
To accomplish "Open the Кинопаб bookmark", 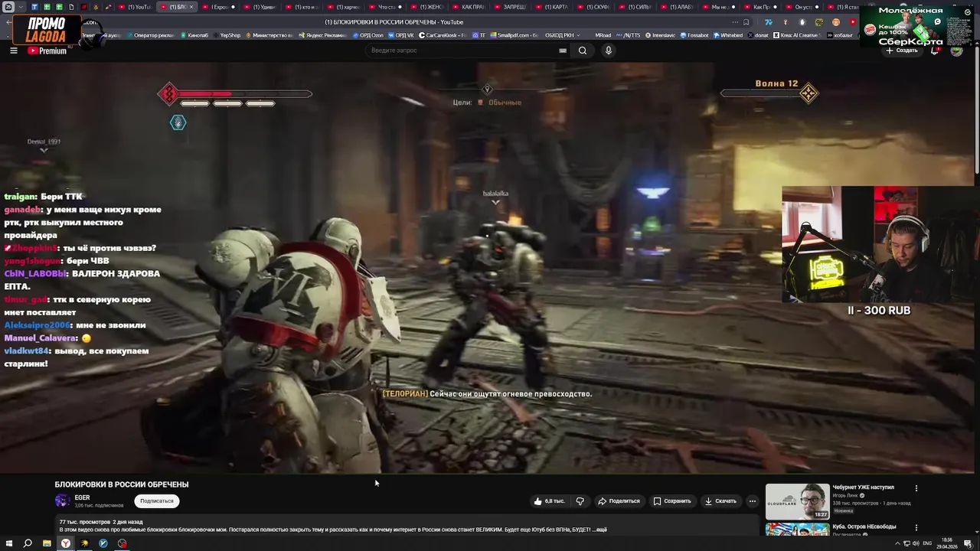I will click(194, 35).
